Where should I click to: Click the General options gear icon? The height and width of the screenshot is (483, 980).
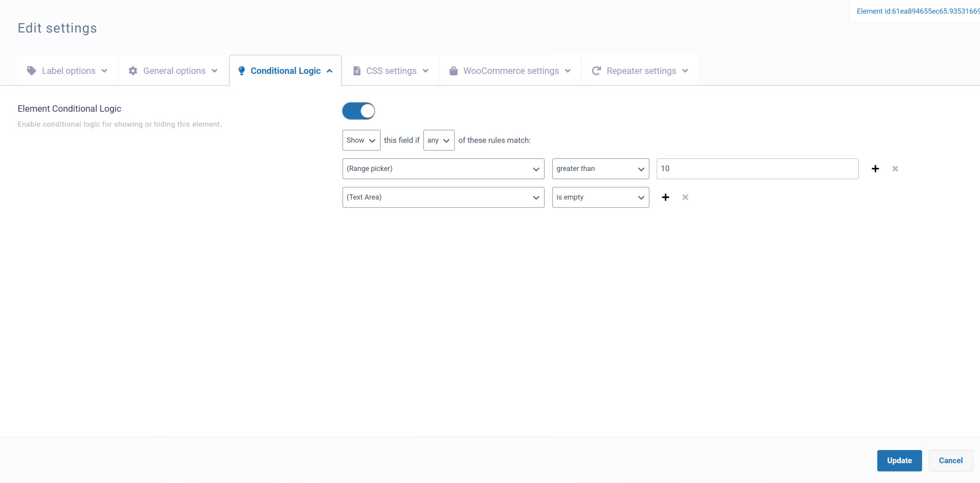coord(133,71)
